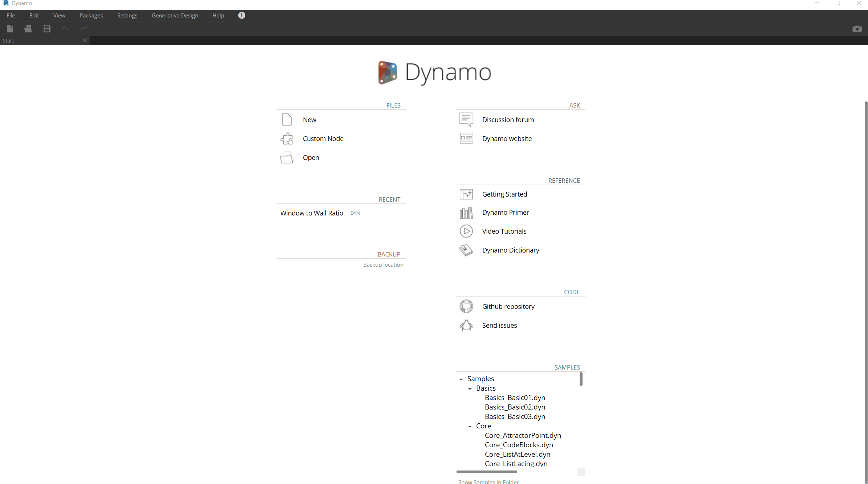Open the Core_AttractorPoint.dyn sample
This screenshot has height=484, width=868.
[523, 435]
